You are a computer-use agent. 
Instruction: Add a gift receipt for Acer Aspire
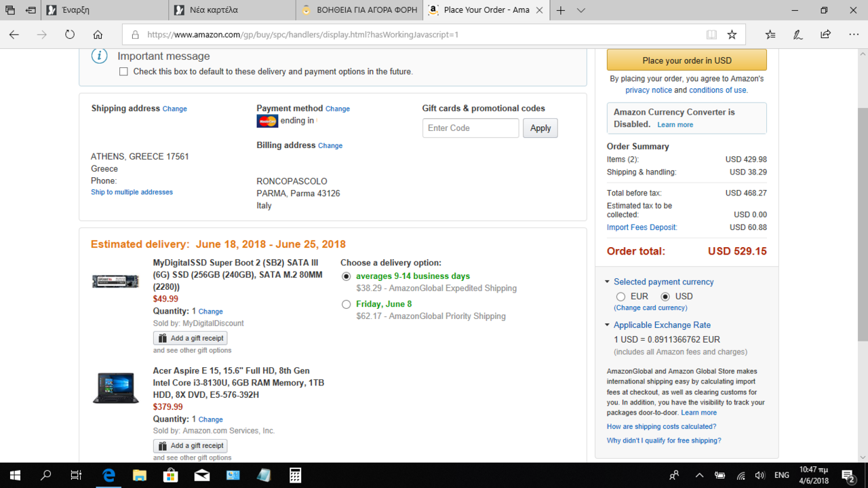[191, 446]
